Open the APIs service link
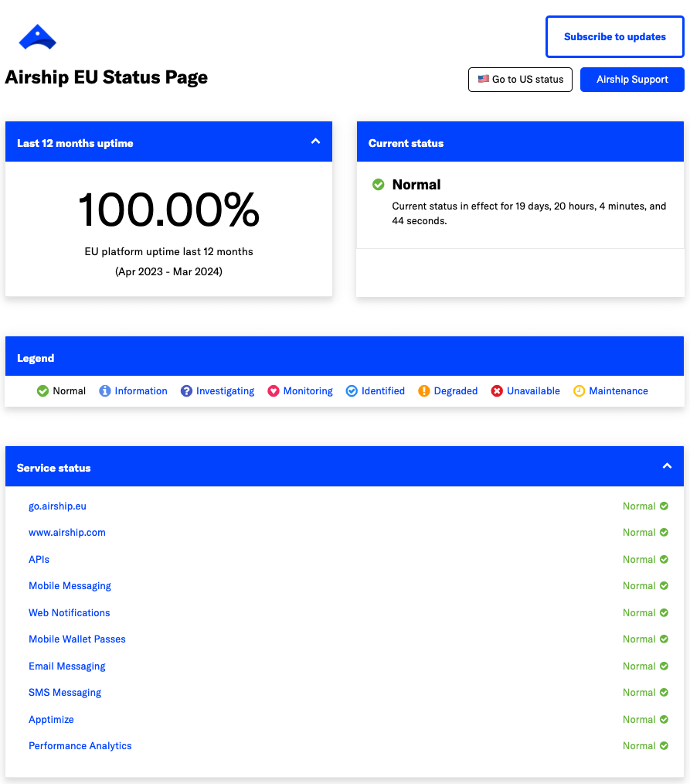This screenshot has height=784, width=690. (x=39, y=560)
